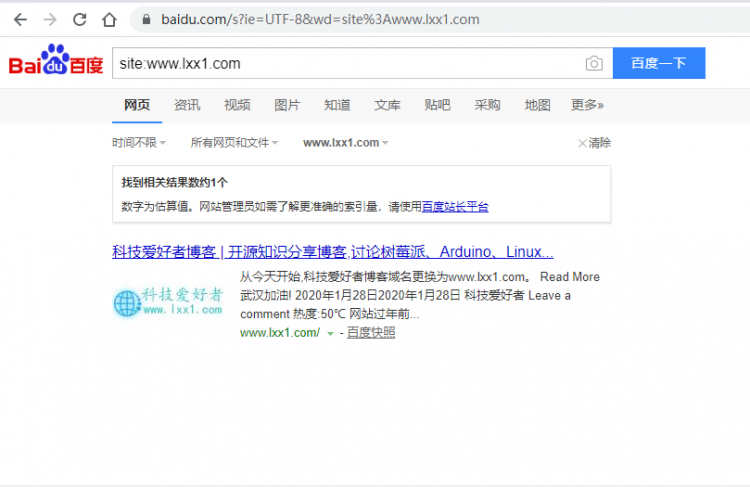
Task: Go back with the browser back arrow
Action: pos(20,20)
